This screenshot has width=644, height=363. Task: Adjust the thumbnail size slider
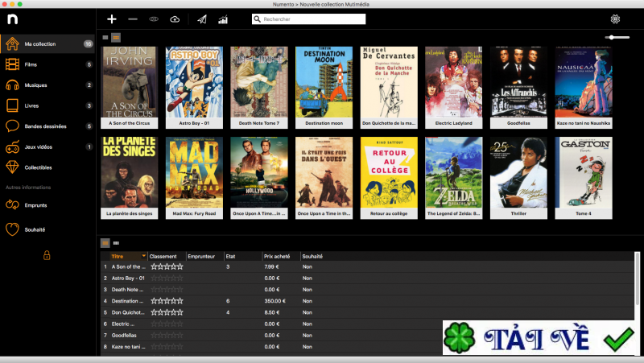[x=617, y=37]
